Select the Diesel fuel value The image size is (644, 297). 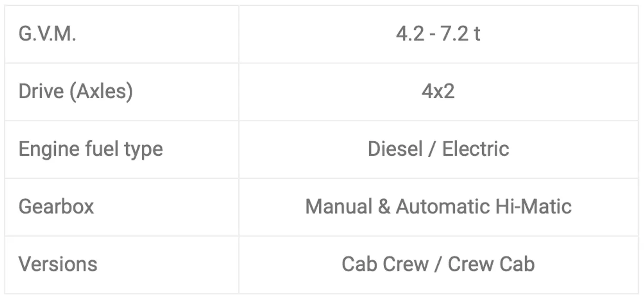395,149
